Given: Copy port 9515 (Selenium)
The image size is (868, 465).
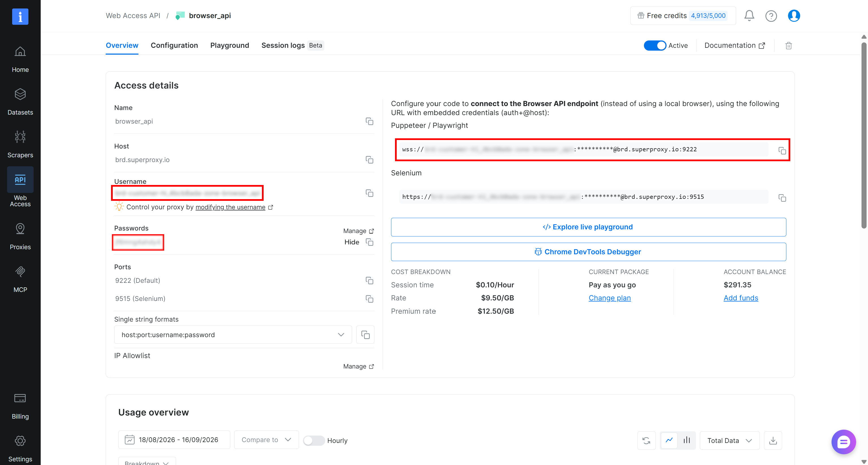Looking at the screenshot, I should [x=369, y=299].
